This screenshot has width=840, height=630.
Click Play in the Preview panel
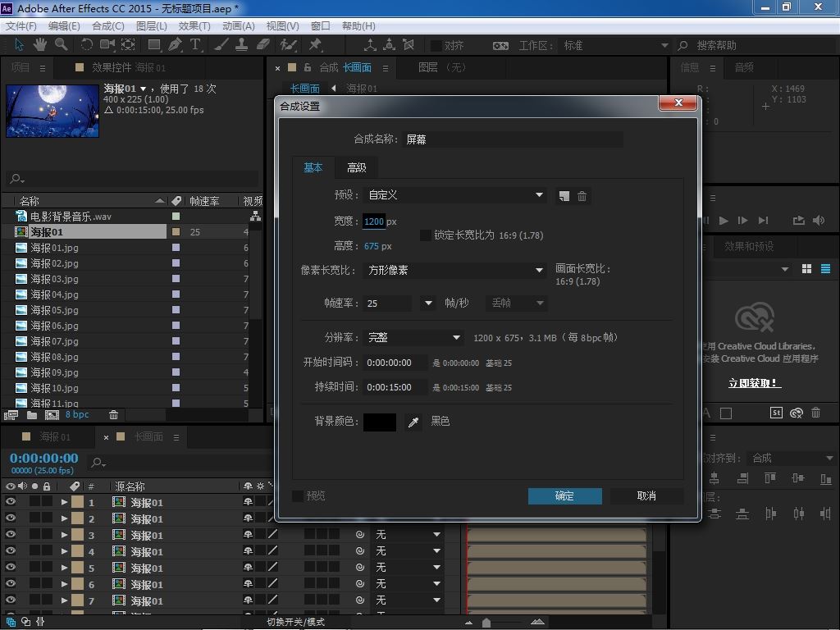[x=724, y=220]
